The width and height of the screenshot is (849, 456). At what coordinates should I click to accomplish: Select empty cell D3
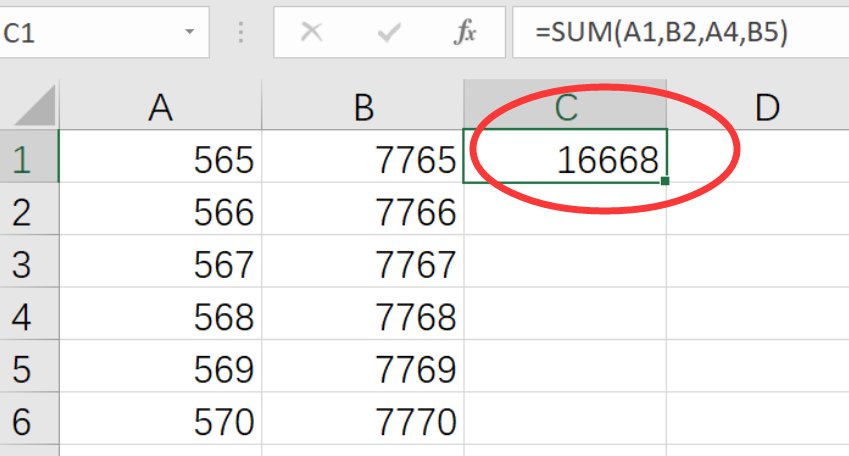[x=758, y=262]
